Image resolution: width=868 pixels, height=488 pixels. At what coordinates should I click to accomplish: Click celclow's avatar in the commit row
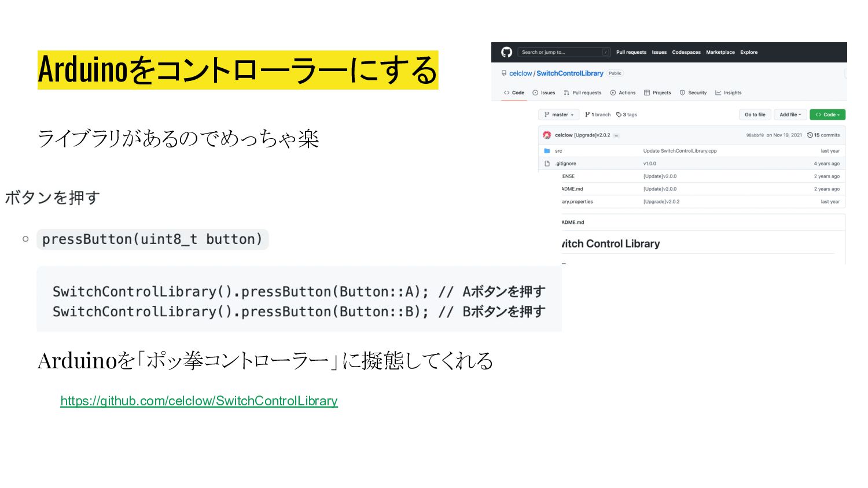point(547,135)
